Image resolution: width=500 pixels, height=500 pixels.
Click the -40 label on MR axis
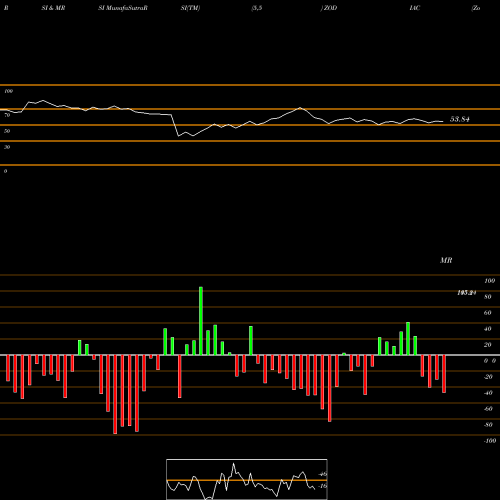(x=488, y=393)
